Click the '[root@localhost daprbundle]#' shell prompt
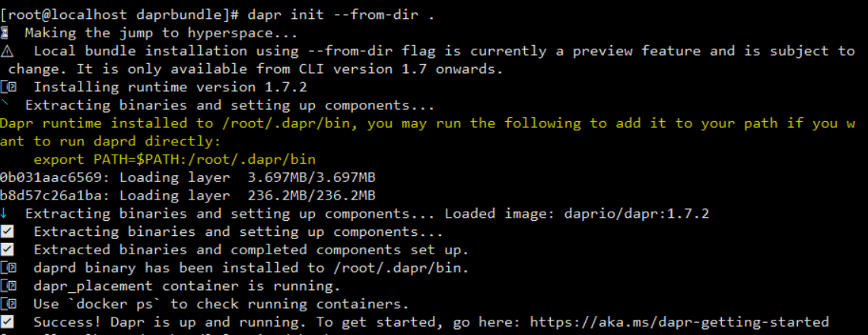The image size is (868, 335). tap(119, 15)
